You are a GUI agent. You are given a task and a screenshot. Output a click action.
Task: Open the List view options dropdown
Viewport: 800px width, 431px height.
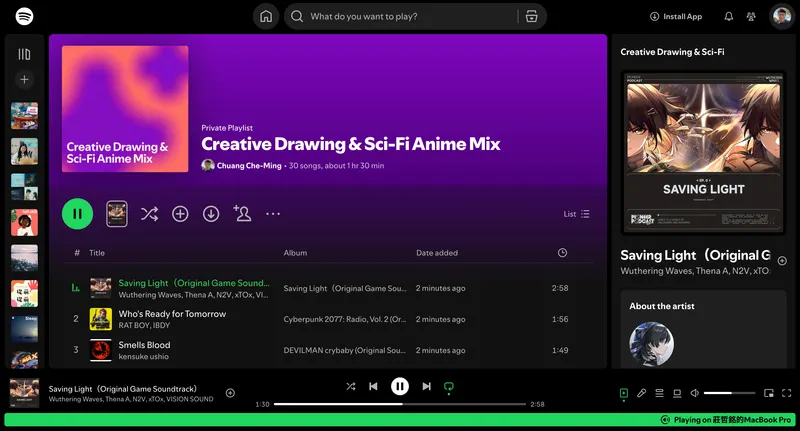tap(577, 214)
